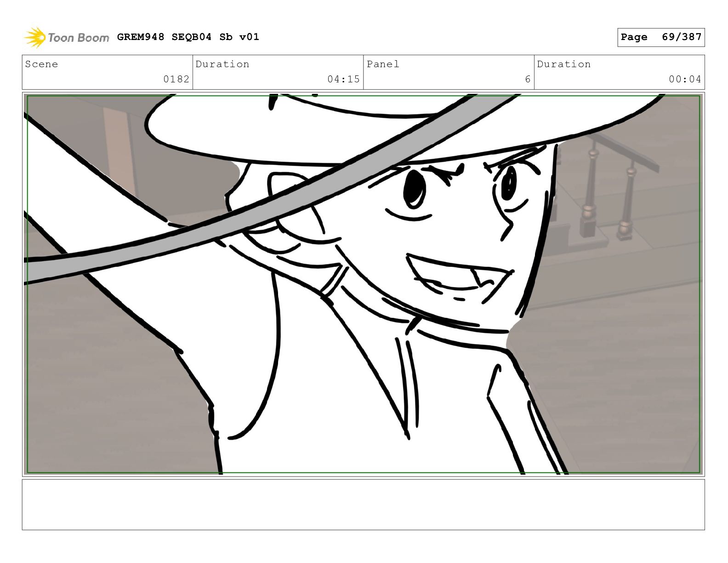Select scene number 0182
The height and width of the screenshot is (563, 728).
[x=176, y=79]
